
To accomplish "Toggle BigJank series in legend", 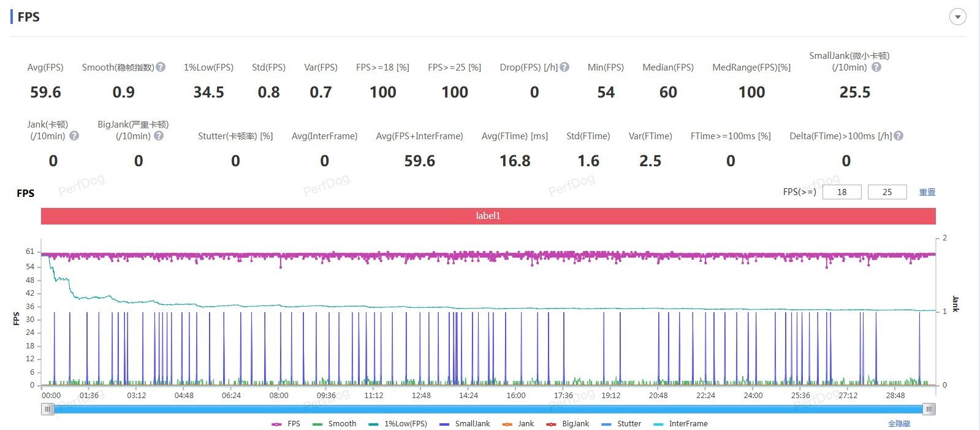I will (x=568, y=424).
